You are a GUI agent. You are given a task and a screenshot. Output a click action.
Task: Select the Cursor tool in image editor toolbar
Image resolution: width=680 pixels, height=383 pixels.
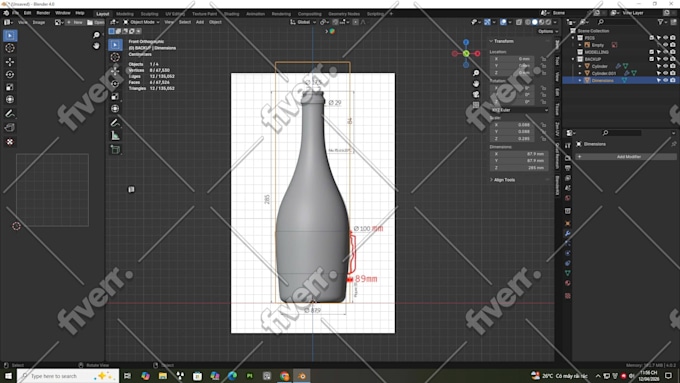point(10,48)
